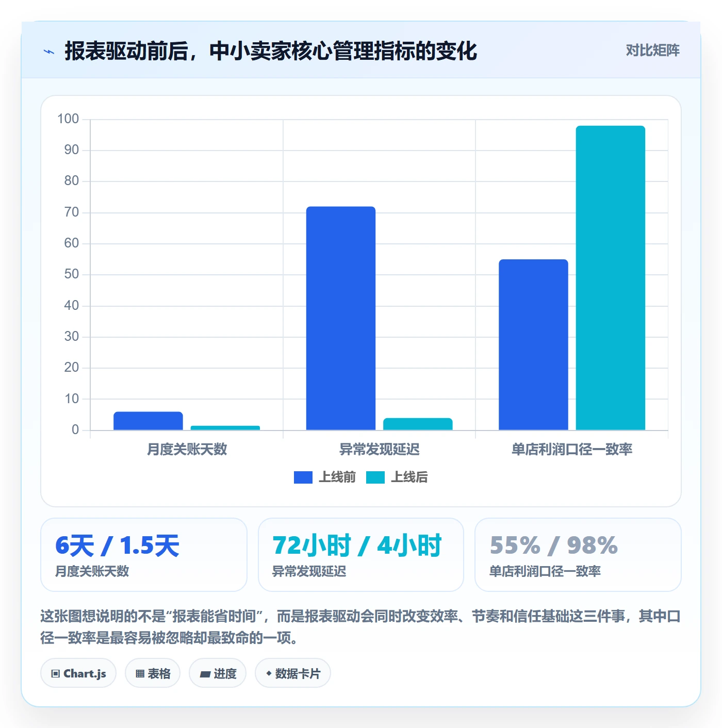Select the Chart.js tag chip

78,673
